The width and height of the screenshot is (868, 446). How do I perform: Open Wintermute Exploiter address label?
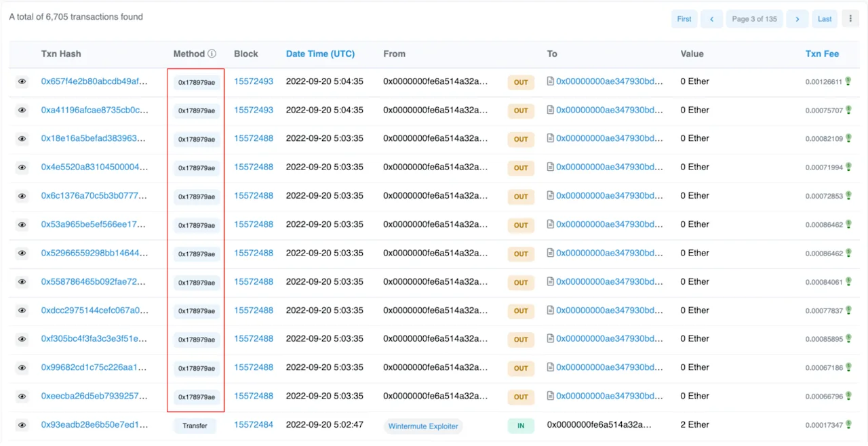(424, 426)
